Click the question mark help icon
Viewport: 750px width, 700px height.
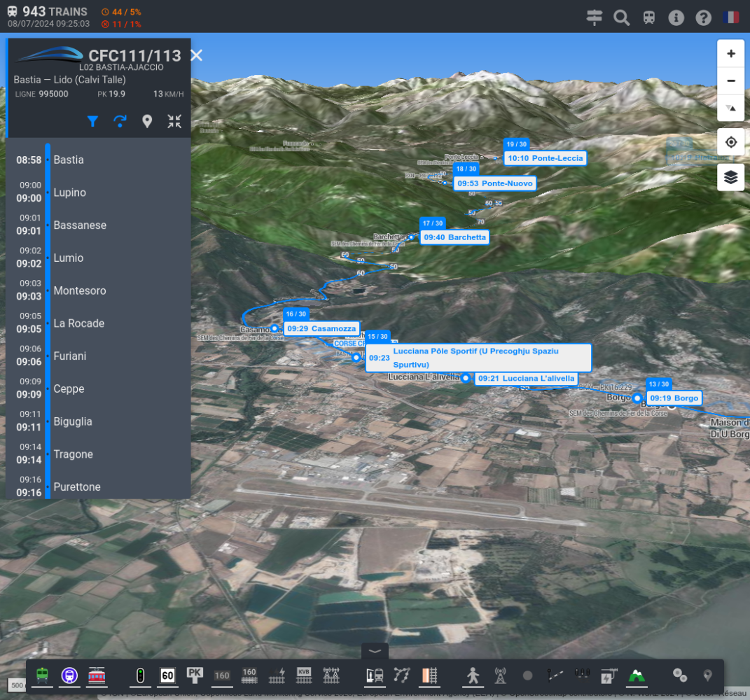[x=703, y=17]
